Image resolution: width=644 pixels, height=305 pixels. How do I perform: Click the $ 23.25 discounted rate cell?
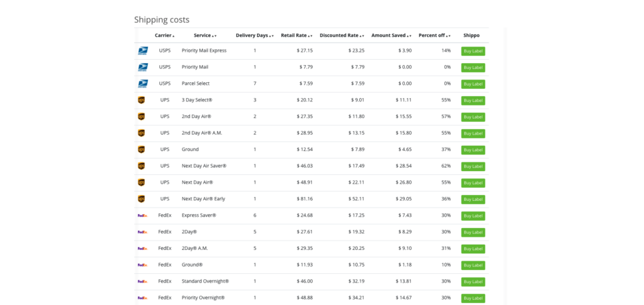pos(356,50)
